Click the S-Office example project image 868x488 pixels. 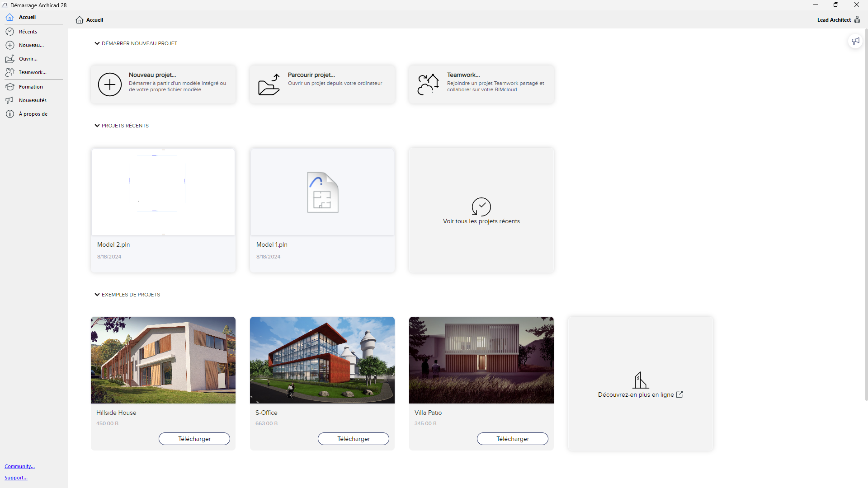point(322,360)
